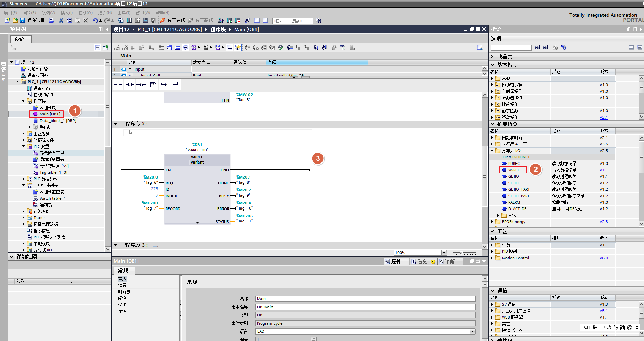Click the CH language indicator in tray
Screen dimensions: 644x341
(x=587, y=327)
